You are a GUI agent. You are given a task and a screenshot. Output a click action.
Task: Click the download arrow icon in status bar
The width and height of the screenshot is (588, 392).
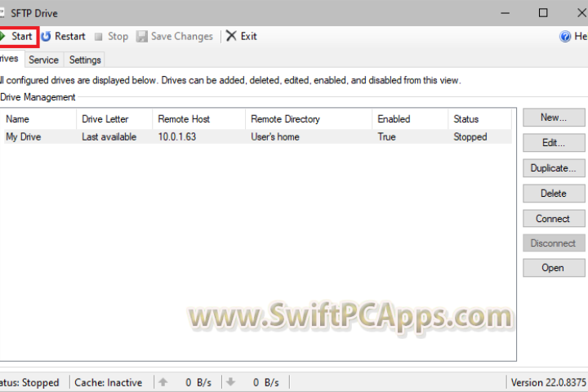tap(230, 382)
